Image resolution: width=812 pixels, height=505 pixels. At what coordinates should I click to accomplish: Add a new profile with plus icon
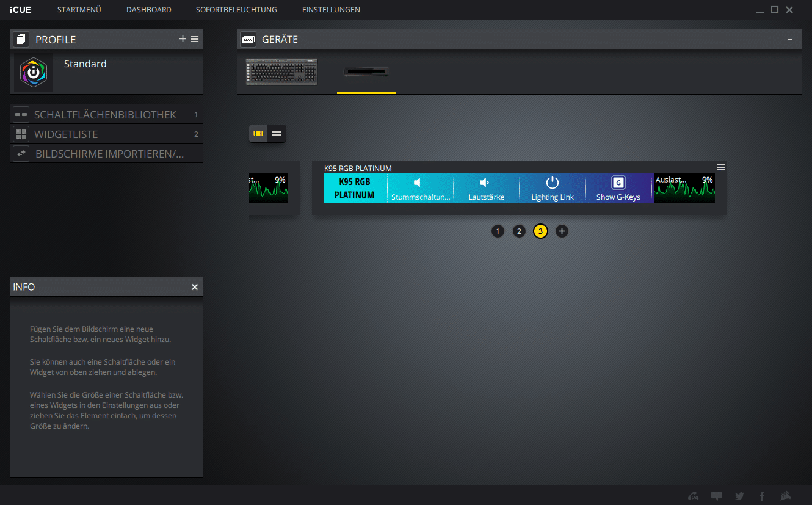pos(183,39)
